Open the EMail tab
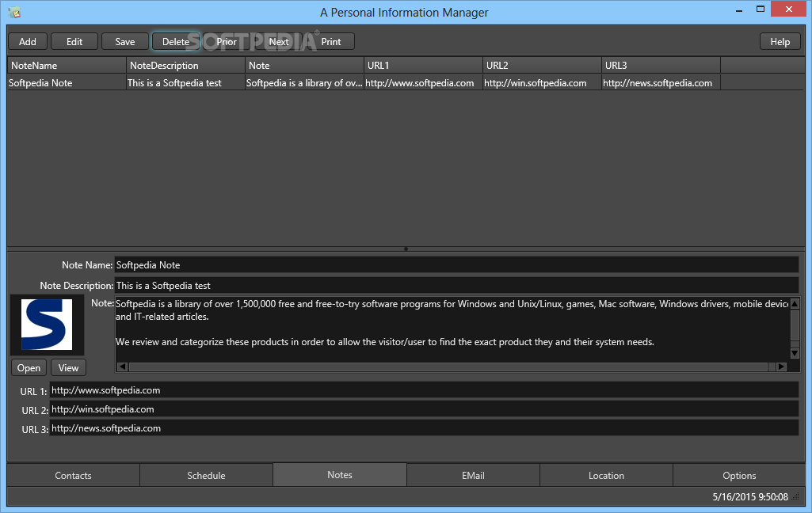Viewport: 812px width, 513px height. point(473,475)
